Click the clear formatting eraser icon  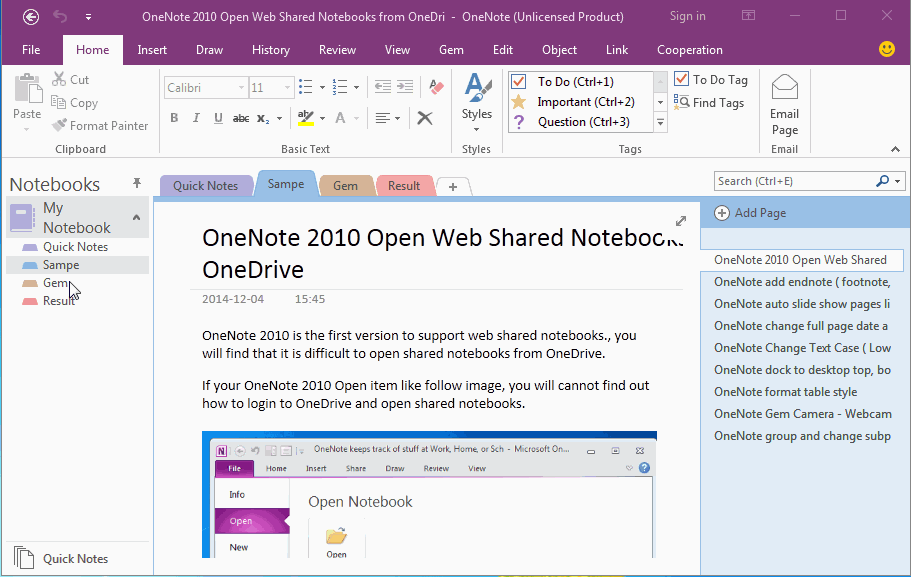tap(435, 88)
